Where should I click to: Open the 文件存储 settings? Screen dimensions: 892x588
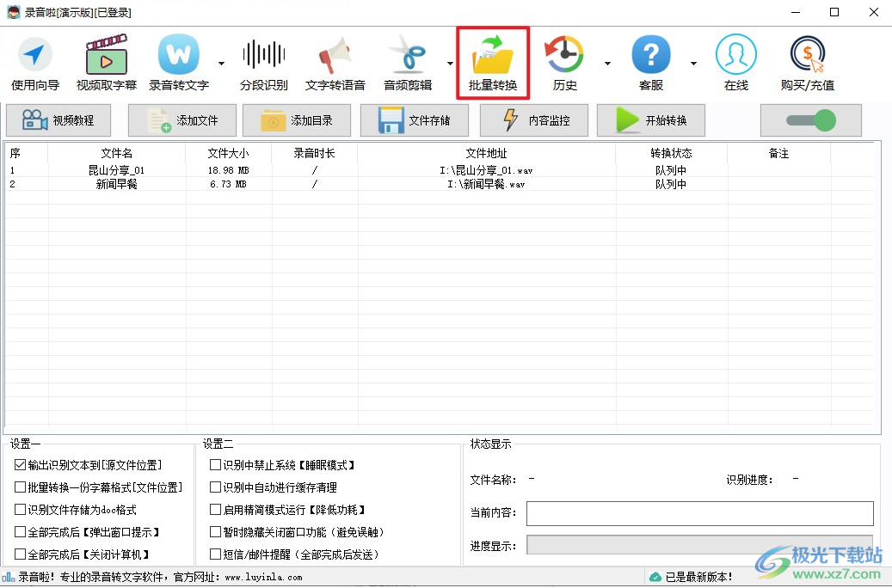coord(414,120)
